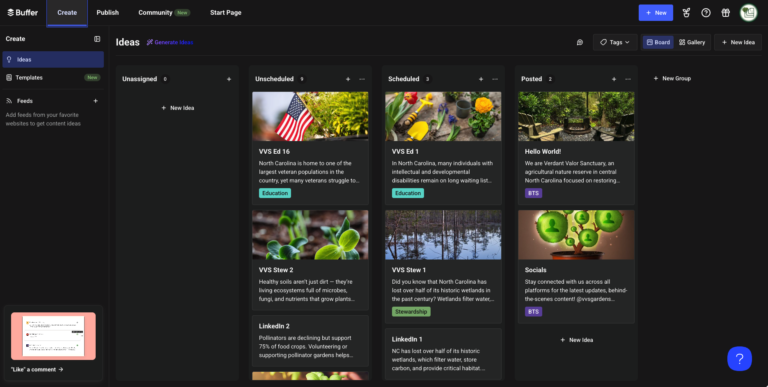Click the Scheduled column header
Image resolution: width=768 pixels, height=387 pixels.
click(x=404, y=79)
